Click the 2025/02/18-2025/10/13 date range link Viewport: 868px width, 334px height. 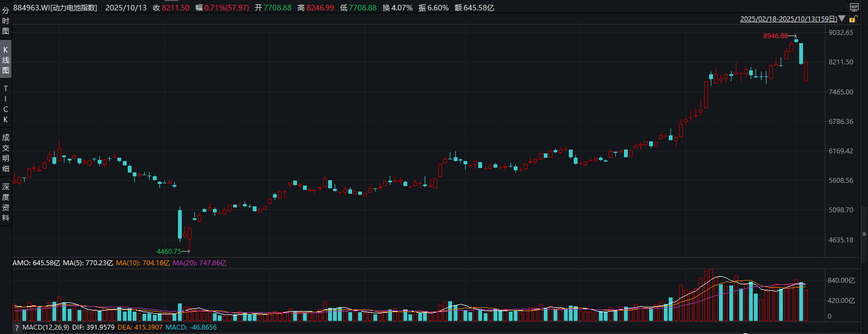point(788,19)
